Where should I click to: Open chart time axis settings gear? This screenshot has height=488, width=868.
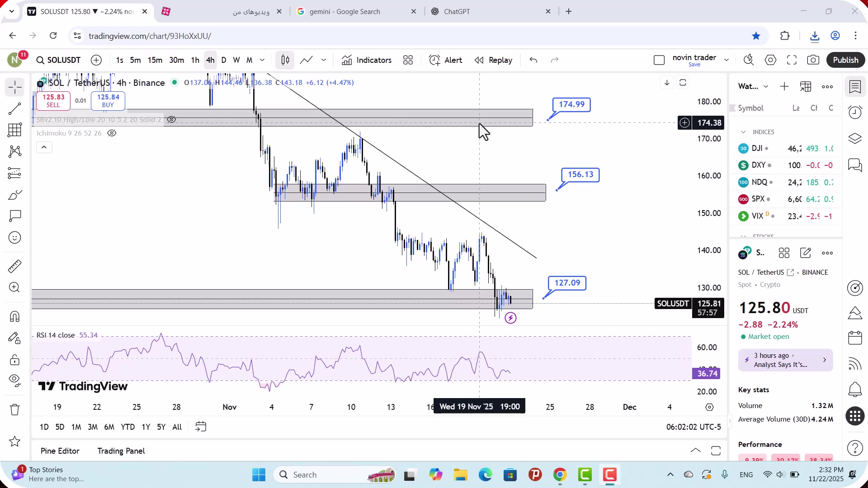(x=709, y=407)
